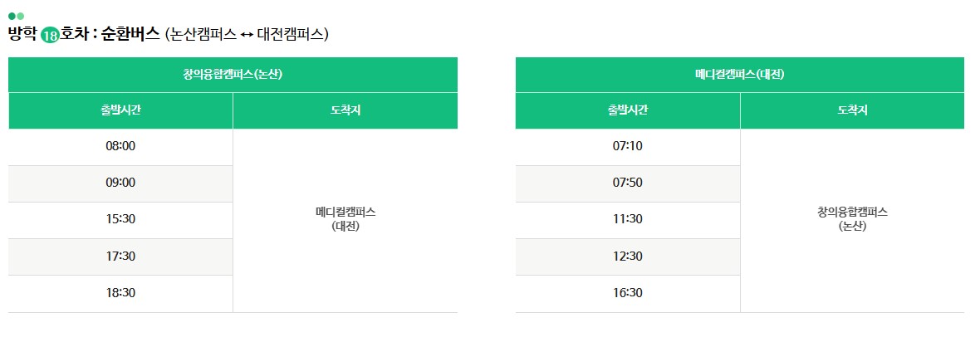
Task: Click 출발시간 header in the 대전 departure table
Action: pos(627,110)
